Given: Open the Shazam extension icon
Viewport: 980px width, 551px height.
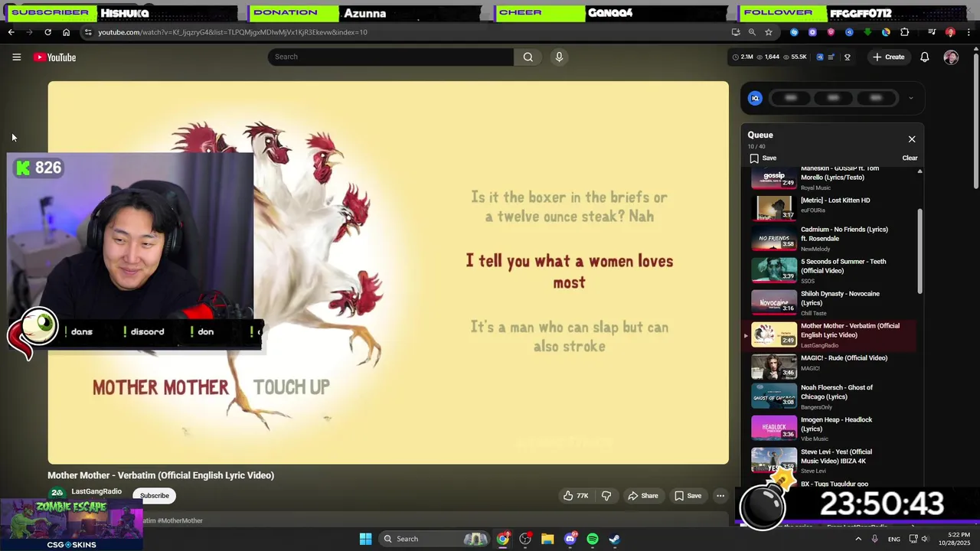Looking at the screenshot, I should [x=794, y=32].
